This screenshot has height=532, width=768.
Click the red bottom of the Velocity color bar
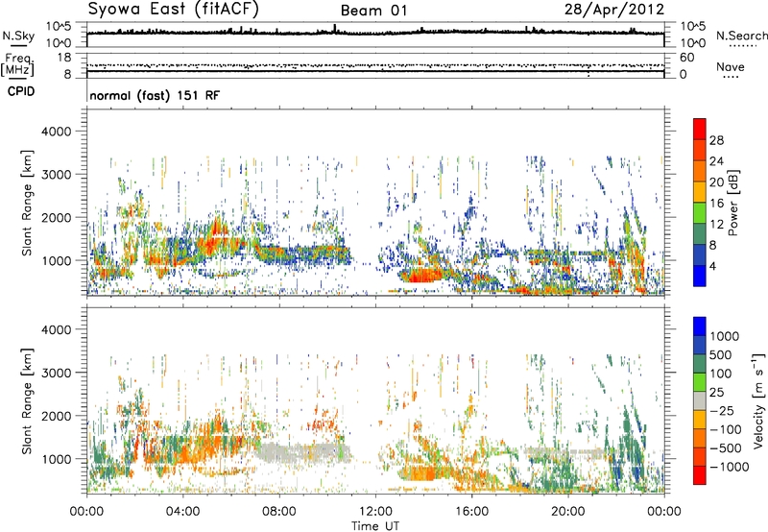(700, 475)
